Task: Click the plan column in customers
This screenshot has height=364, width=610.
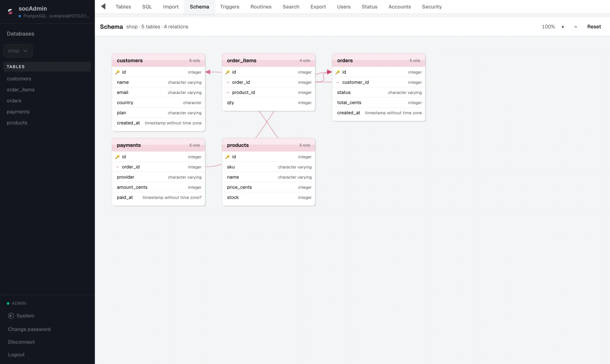Action: click(159, 113)
